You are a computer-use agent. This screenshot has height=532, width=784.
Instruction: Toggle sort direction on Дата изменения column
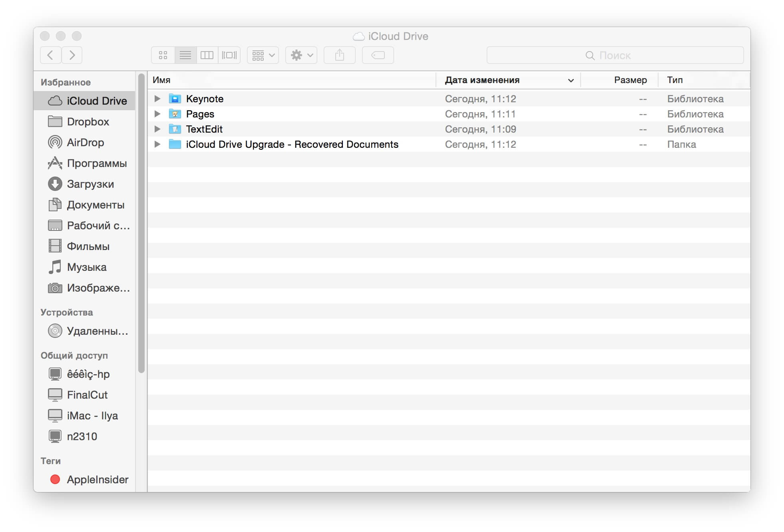click(x=571, y=80)
